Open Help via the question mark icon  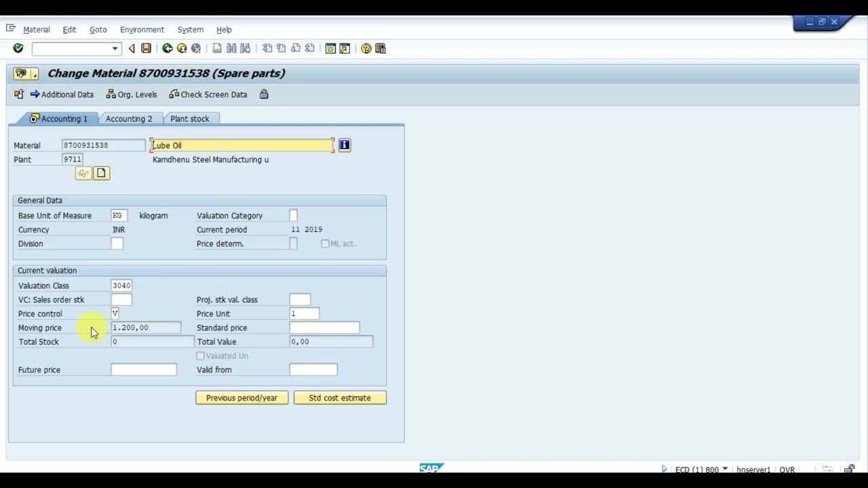[366, 48]
